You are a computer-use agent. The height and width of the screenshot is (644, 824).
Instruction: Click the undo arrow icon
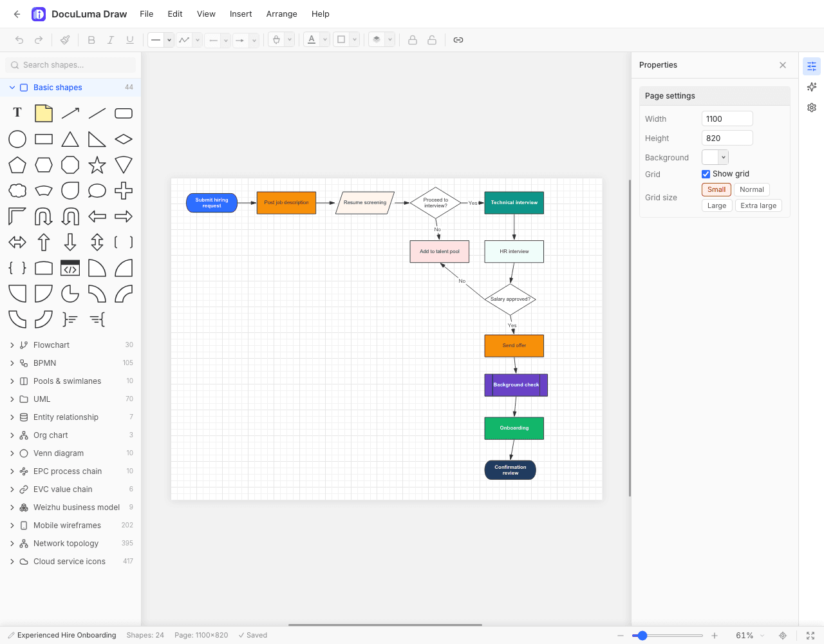pos(19,40)
